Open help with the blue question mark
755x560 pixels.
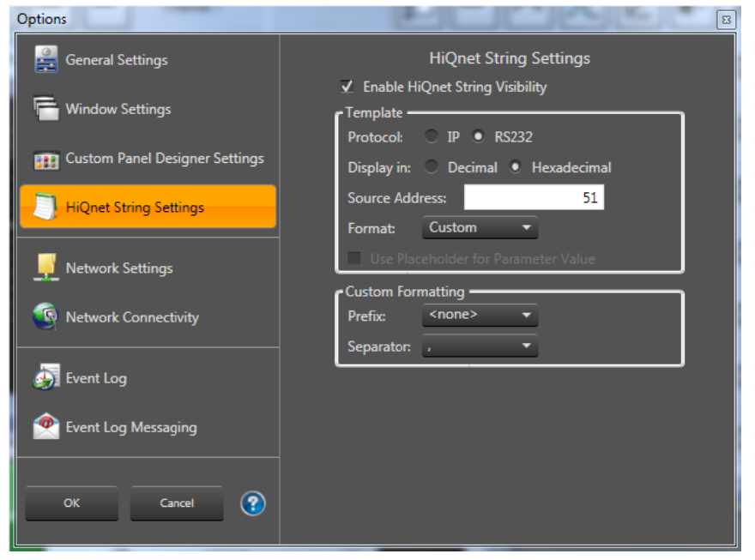coord(252,503)
